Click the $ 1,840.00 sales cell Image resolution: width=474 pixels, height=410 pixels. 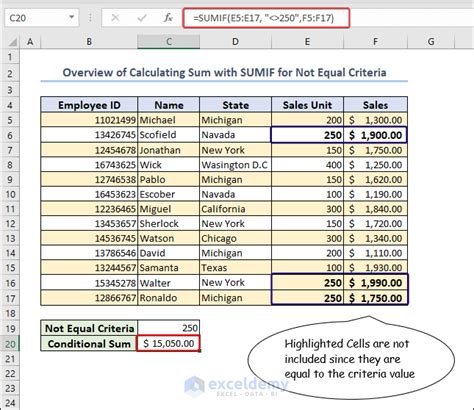(375, 209)
